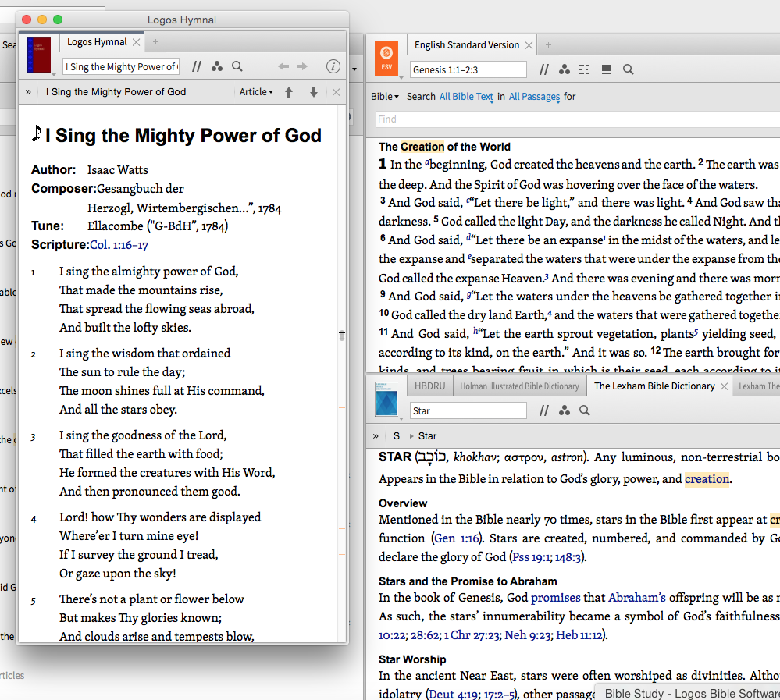The image size is (780, 700).
Task: Open the visual filters menu in the Lexham panel
Action: pos(564,410)
